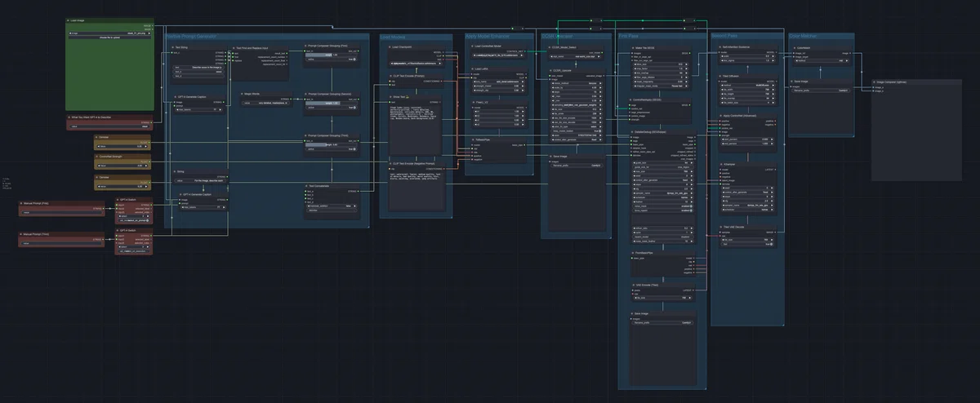Collapse the Load LoRA node title dot
Image resolution: width=980 pixels, height=403 pixels.
(474, 69)
